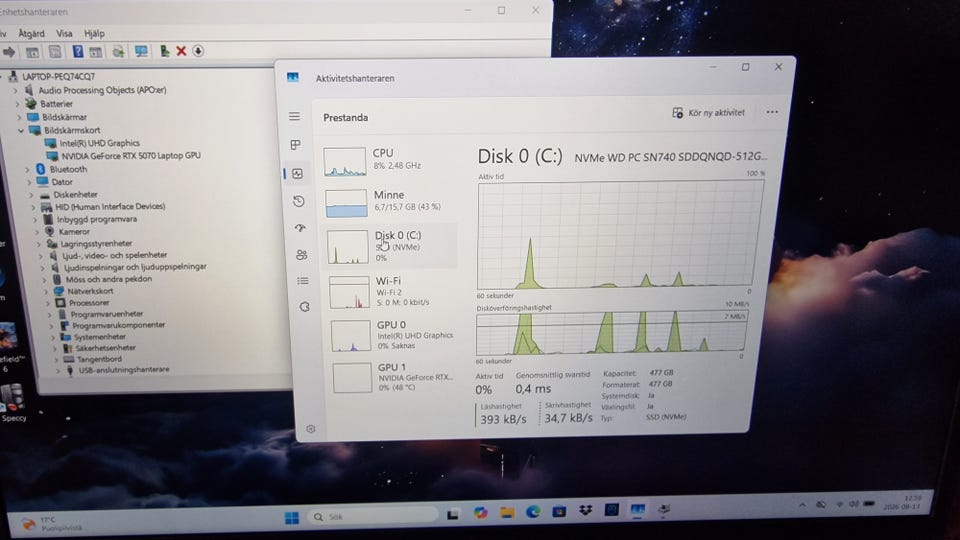
Task: Open Åtgärd menu in Device Manager
Action: click(x=31, y=34)
